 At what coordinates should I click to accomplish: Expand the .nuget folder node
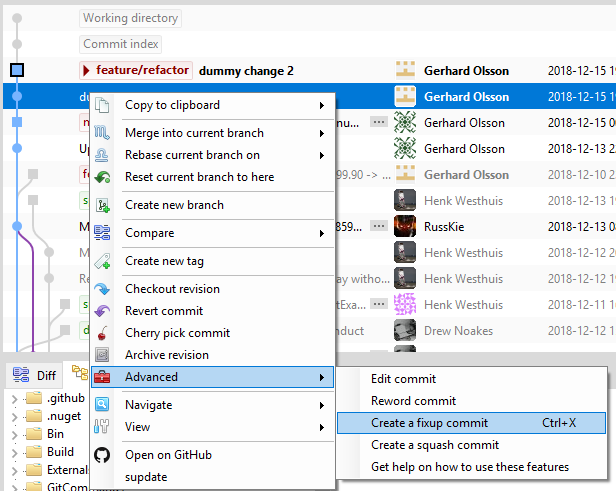click(15, 417)
